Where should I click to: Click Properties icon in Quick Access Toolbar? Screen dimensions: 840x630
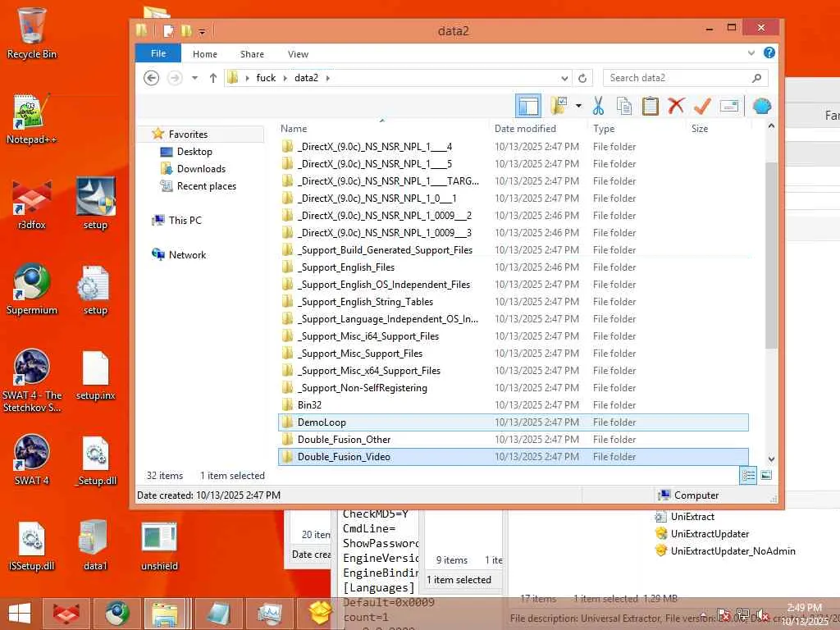pos(168,31)
